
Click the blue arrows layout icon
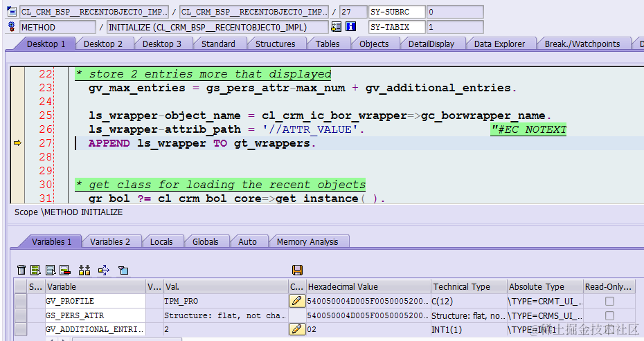click(104, 270)
